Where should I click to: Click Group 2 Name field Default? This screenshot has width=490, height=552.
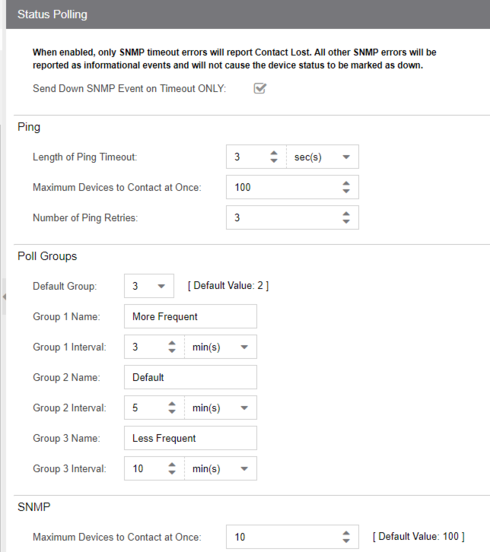coord(190,377)
